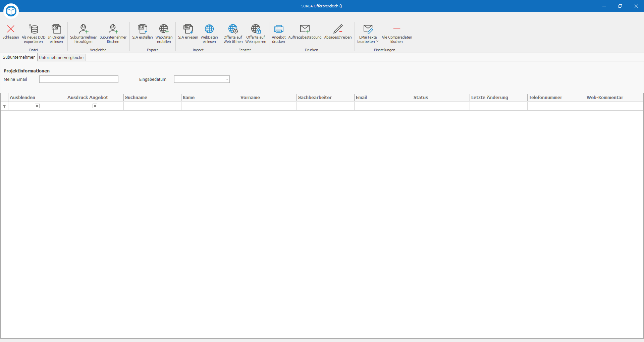Click WebDaten erstellen globe icon
This screenshot has height=342, width=644.
coord(164,29)
